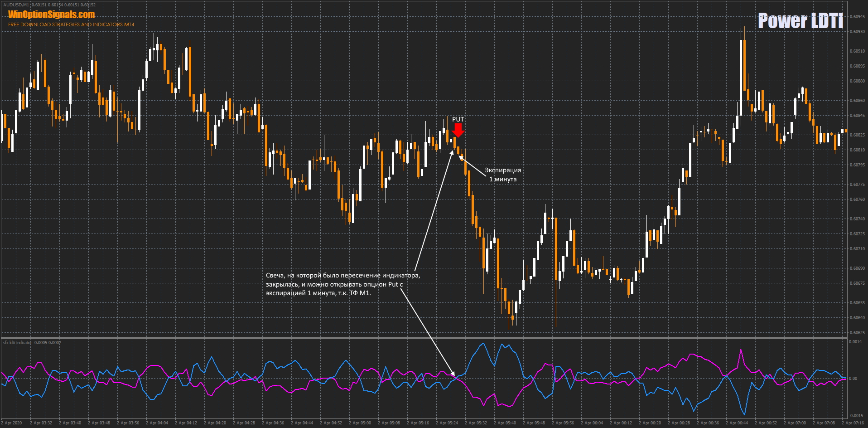Click the 0.0014 indicator scale label
The image size is (868, 428).
click(855, 342)
